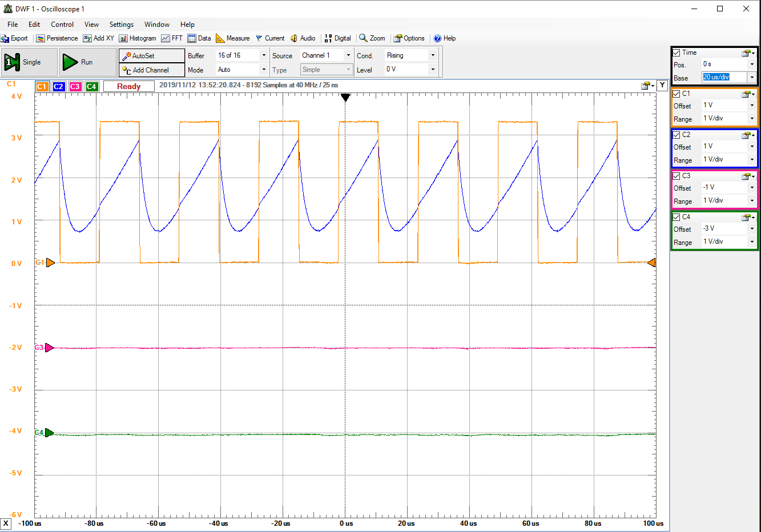The image size is (761, 532).
Task: Click the black trigger position marker
Action: pyautogui.click(x=345, y=98)
